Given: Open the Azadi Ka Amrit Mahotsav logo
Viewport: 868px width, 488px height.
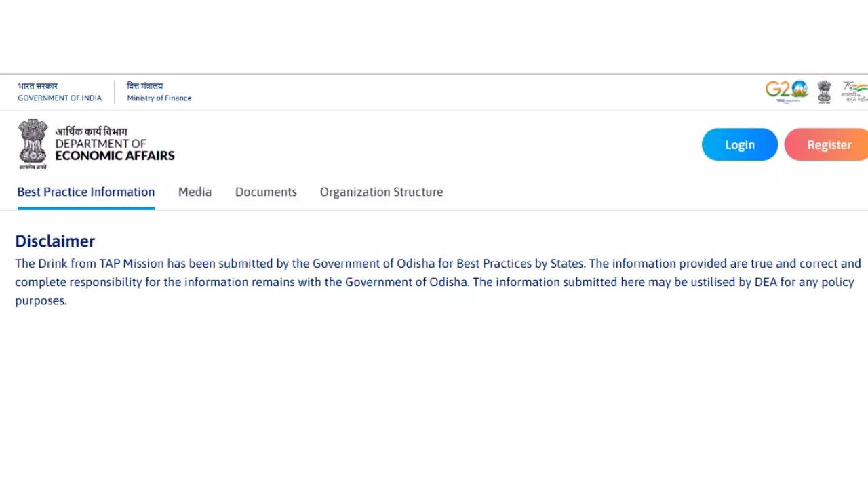Looking at the screenshot, I should [855, 91].
